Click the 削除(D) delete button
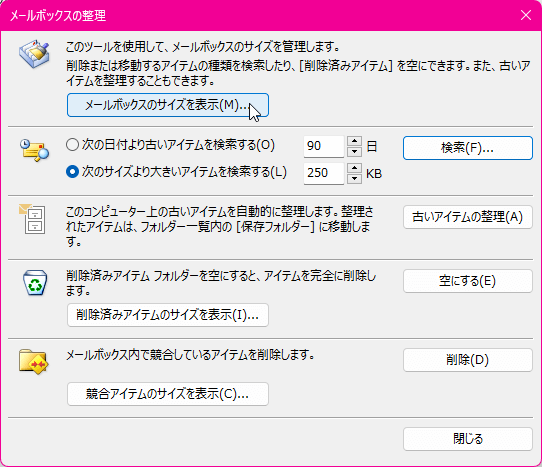This screenshot has width=542, height=467. point(468,360)
